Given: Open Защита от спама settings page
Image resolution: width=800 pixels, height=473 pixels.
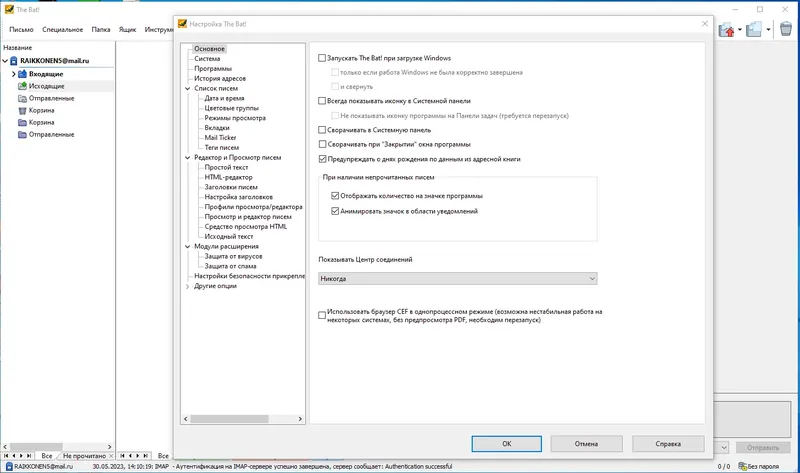Looking at the screenshot, I should point(231,266).
